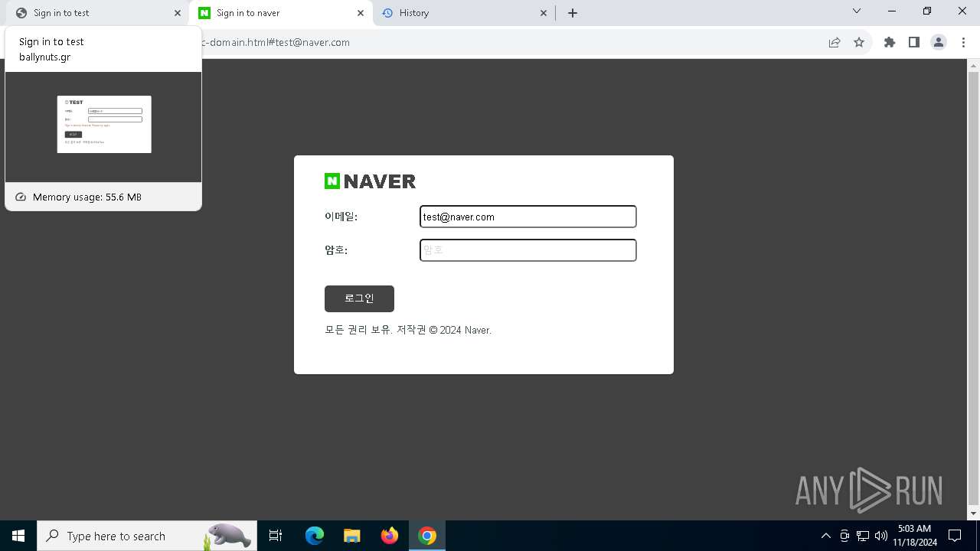This screenshot has width=980, height=551.
Task: Share this page icon in address bar
Action: click(835, 42)
